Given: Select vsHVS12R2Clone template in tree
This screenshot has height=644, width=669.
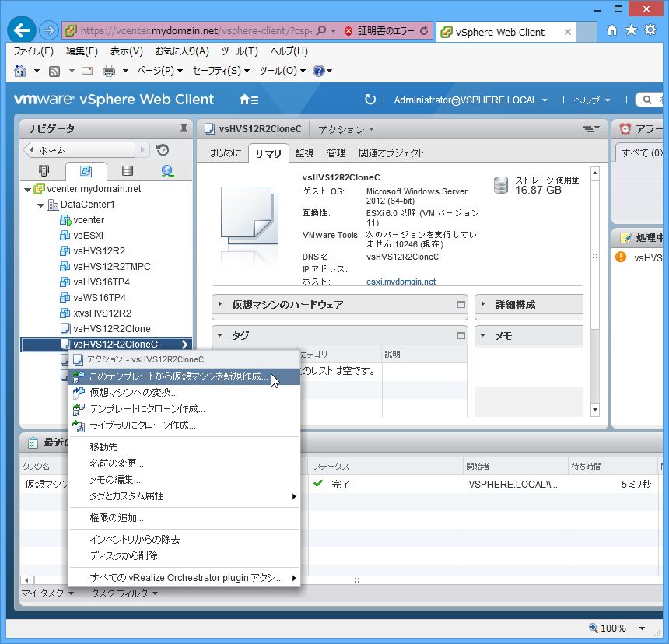Looking at the screenshot, I should (x=112, y=329).
